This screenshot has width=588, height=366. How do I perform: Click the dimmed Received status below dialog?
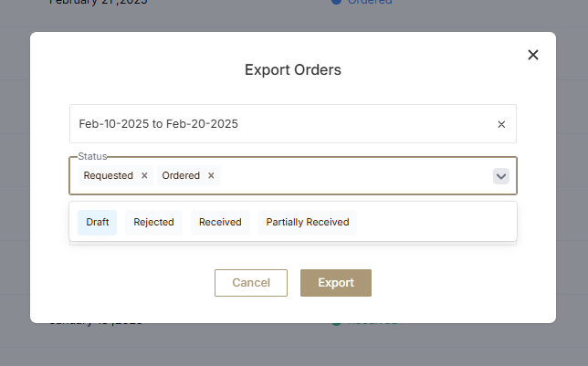tap(365, 321)
